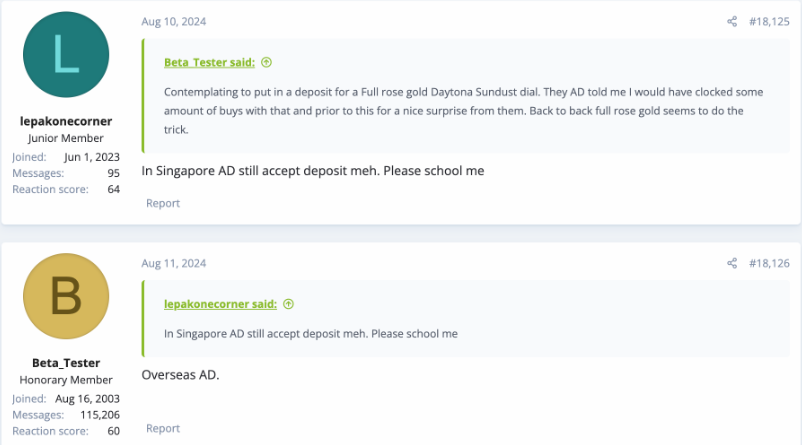The image size is (802, 445).
Task: Click share icon on post #18,125
Action: click(732, 21)
